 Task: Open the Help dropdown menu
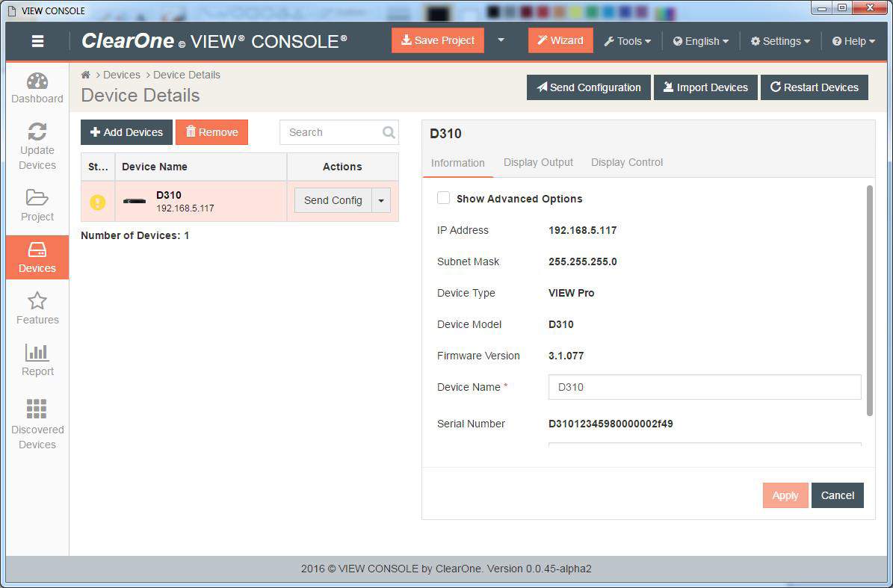853,41
